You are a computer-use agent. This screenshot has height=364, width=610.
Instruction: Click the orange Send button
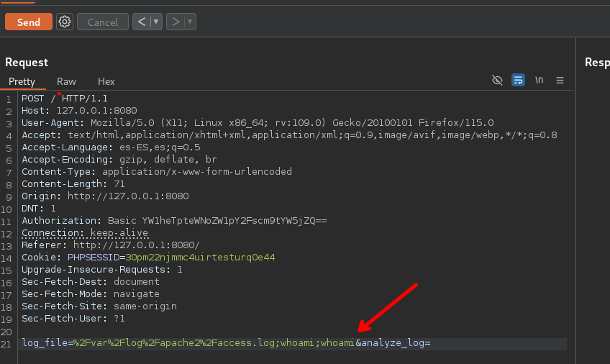click(x=28, y=22)
